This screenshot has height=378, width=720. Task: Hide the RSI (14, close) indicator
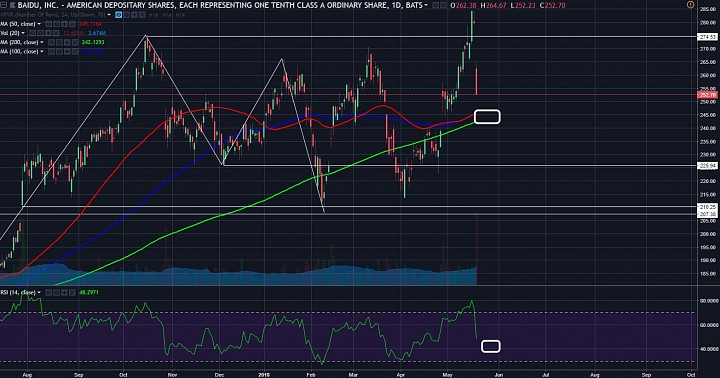(x=48, y=293)
